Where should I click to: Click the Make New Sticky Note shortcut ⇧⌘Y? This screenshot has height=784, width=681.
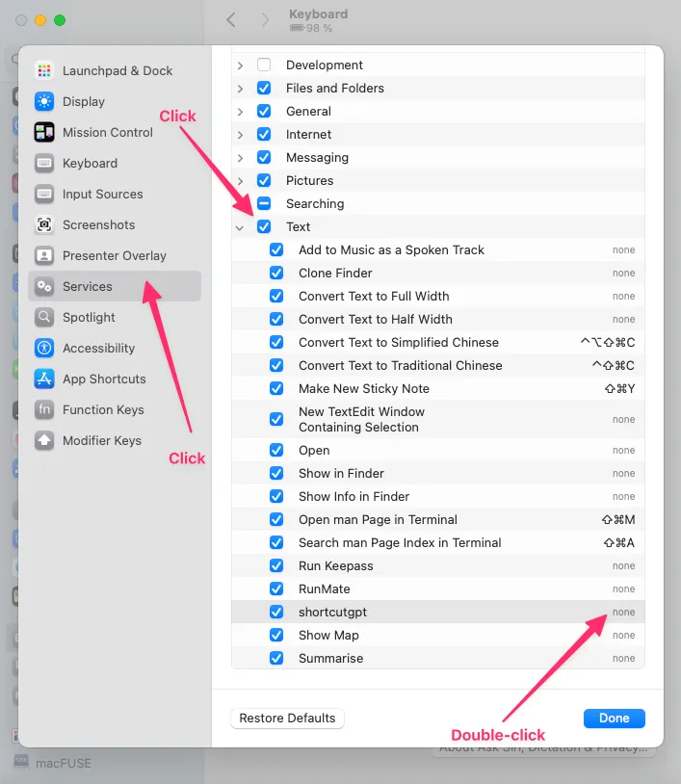(619, 388)
